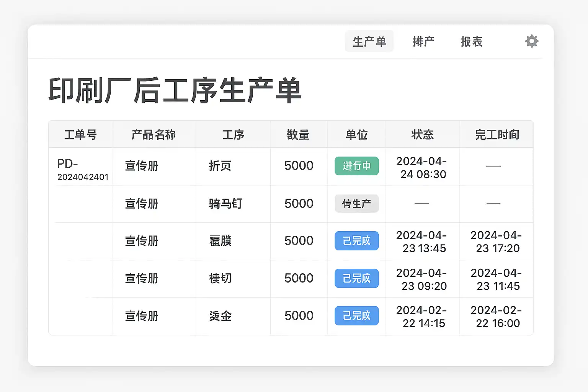Select the 折页 process cell
The height and width of the screenshot is (392, 588).
click(220, 166)
